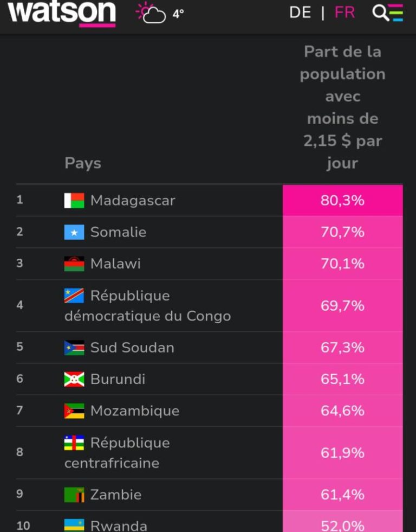416x532 pixels.
Task: Click the Somalie flag icon
Action: tap(74, 232)
